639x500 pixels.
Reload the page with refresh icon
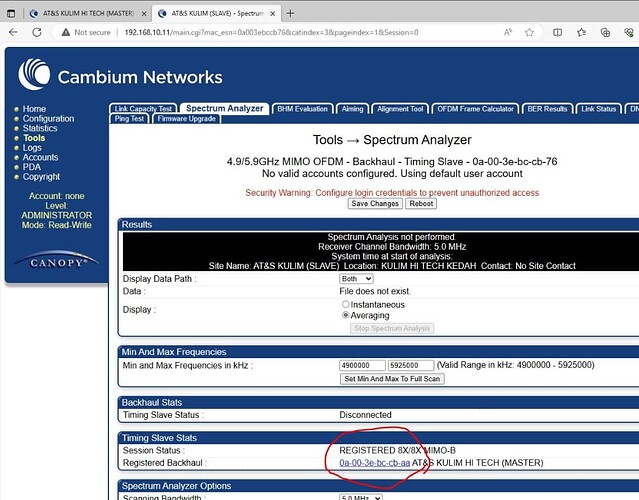[37, 32]
